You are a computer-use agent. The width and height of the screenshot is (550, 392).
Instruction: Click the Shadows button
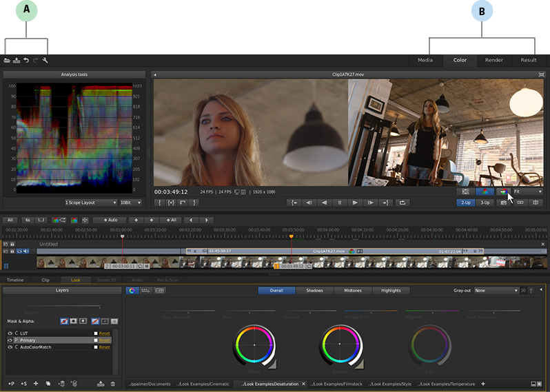[314, 291]
